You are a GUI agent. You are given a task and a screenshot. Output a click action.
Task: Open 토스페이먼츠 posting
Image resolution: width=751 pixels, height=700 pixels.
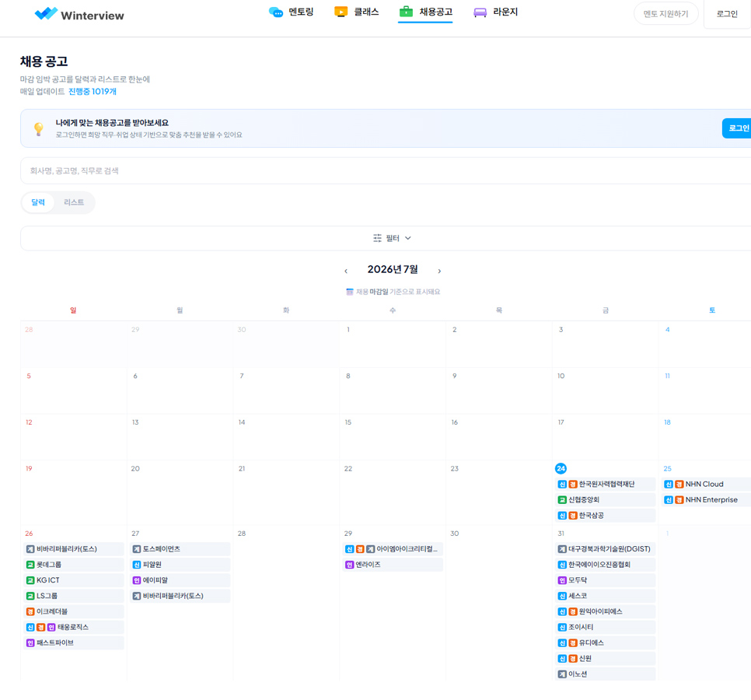[180, 549]
